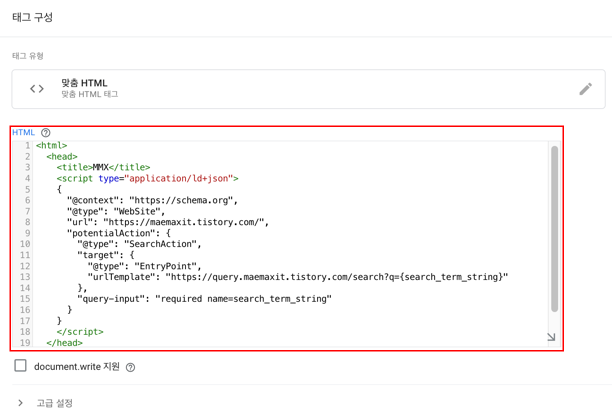
Task: Click the "potentialAction" line
Action: tap(119, 233)
